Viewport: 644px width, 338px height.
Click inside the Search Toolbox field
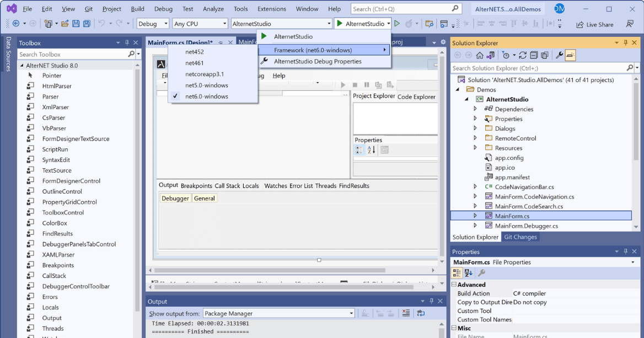[72, 54]
